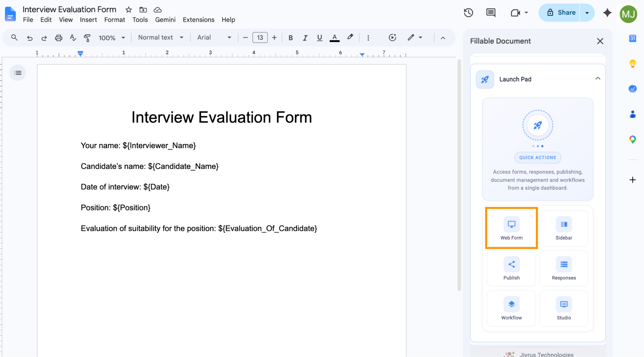Hide the menus with the chevron up
The height and width of the screenshot is (357, 644).
[x=443, y=38]
